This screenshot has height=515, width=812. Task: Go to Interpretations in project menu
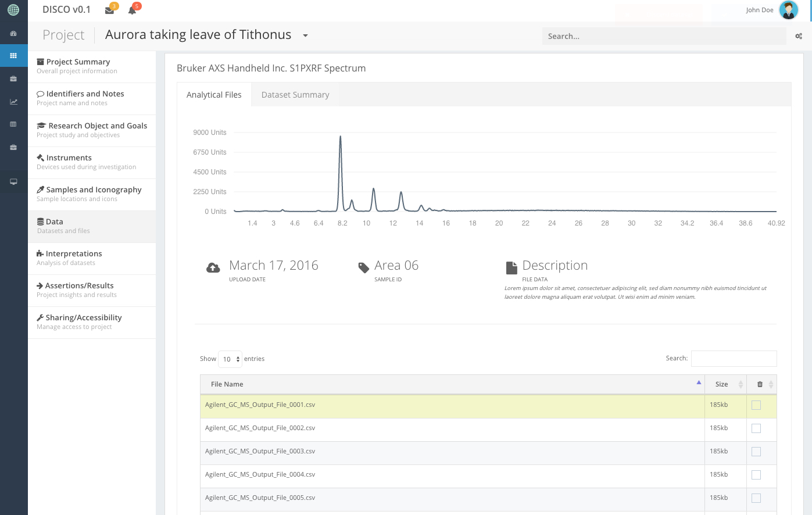(74, 254)
